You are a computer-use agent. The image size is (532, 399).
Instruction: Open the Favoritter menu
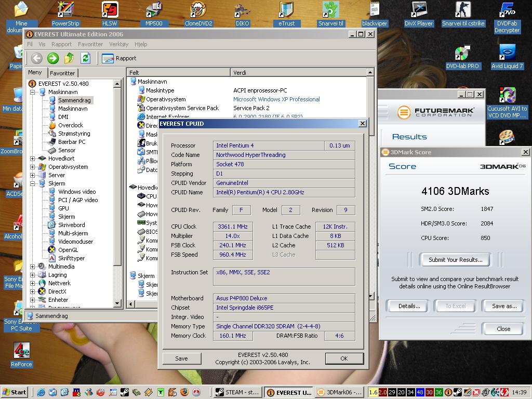point(90,44)
